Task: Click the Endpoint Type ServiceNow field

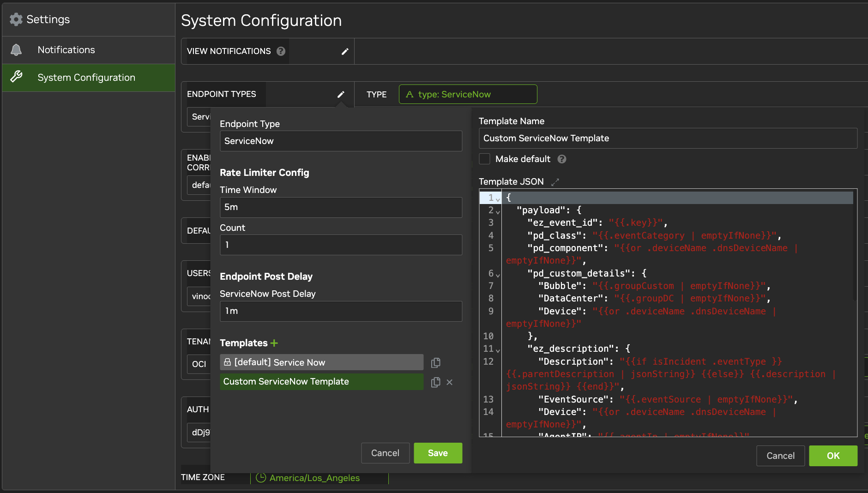Action: pos(341,141)
